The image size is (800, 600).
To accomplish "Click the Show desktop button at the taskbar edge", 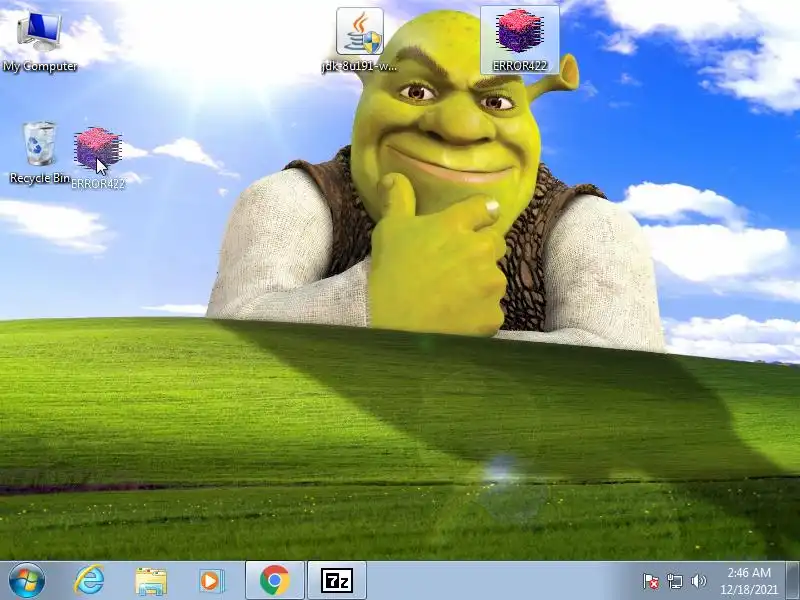I will (792, 581).
